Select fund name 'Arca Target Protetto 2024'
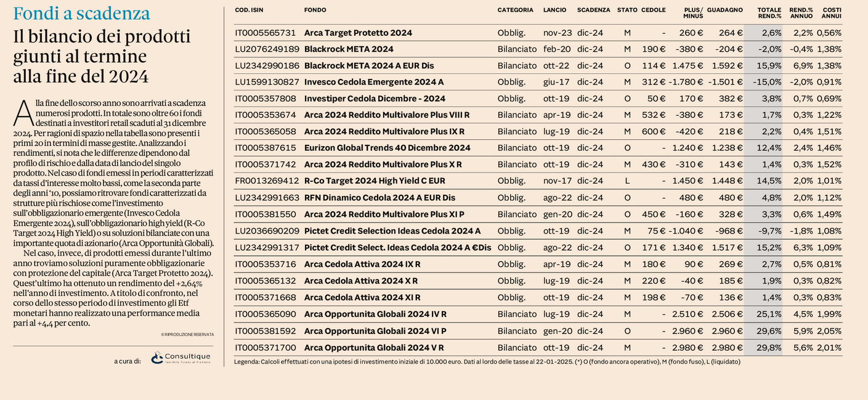 358,33
